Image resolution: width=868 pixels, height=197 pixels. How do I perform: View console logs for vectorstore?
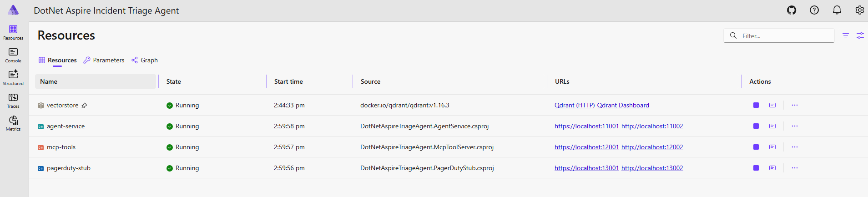(x=772, y=105)
